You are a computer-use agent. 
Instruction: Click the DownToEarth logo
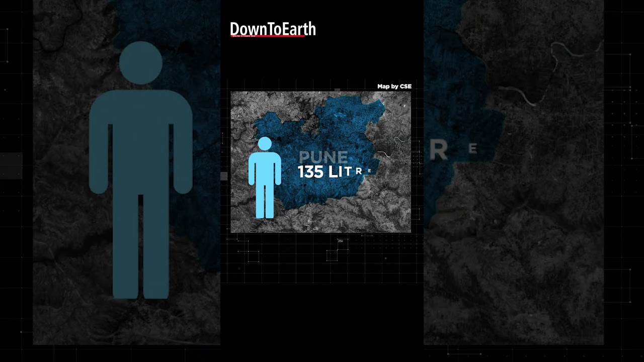[x=273, y=30]
